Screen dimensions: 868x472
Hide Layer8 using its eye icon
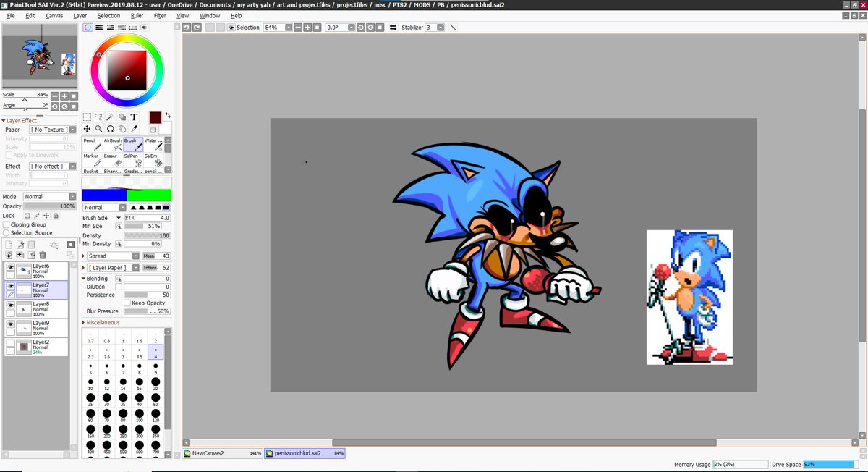click(x=10, y=305)
